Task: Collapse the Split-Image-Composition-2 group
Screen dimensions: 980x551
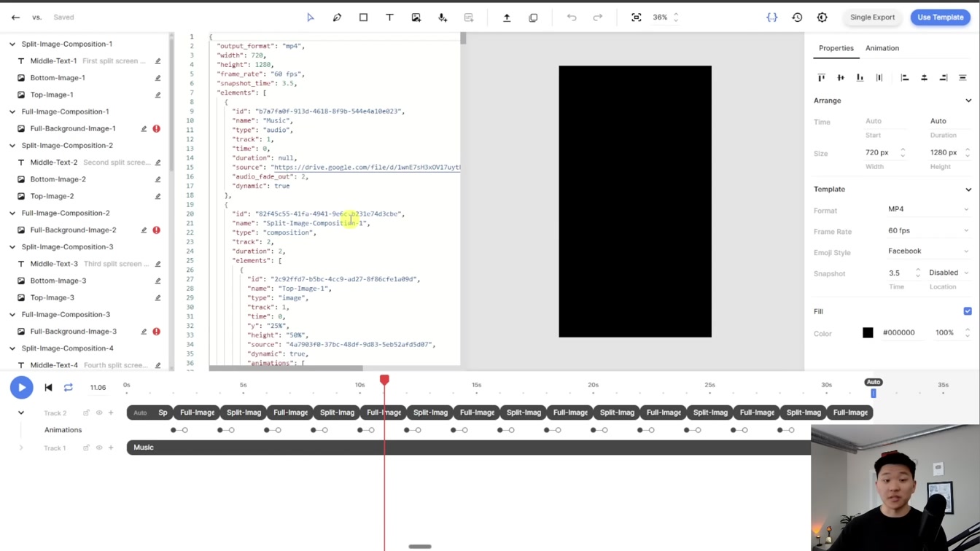Action: [x=12, y=146]
